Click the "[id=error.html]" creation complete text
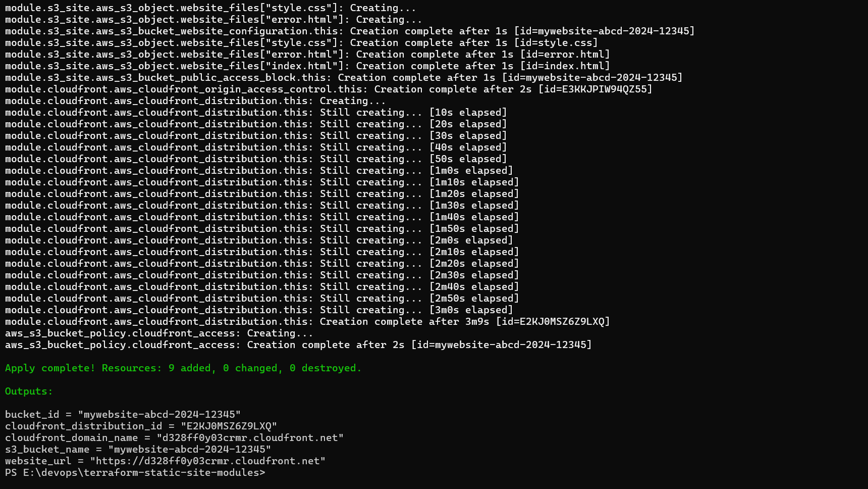The image size is (868, 489). tap(565, 55)
